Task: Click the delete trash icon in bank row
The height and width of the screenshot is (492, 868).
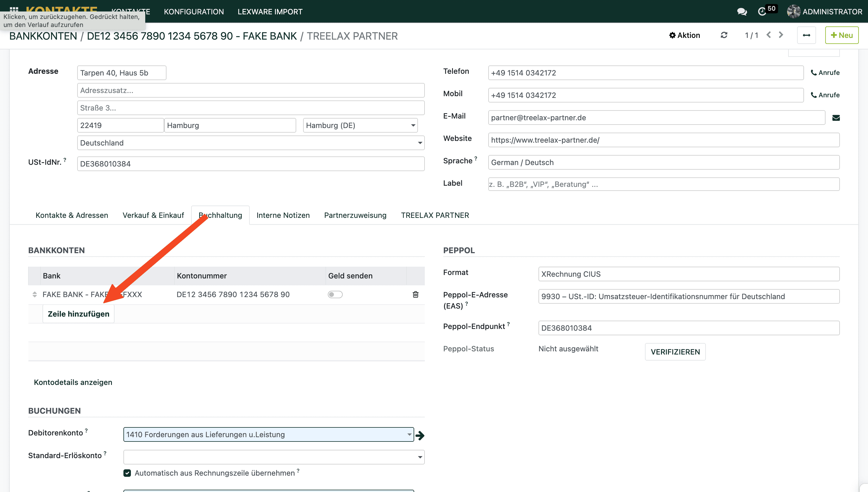Action: [415, 294]
